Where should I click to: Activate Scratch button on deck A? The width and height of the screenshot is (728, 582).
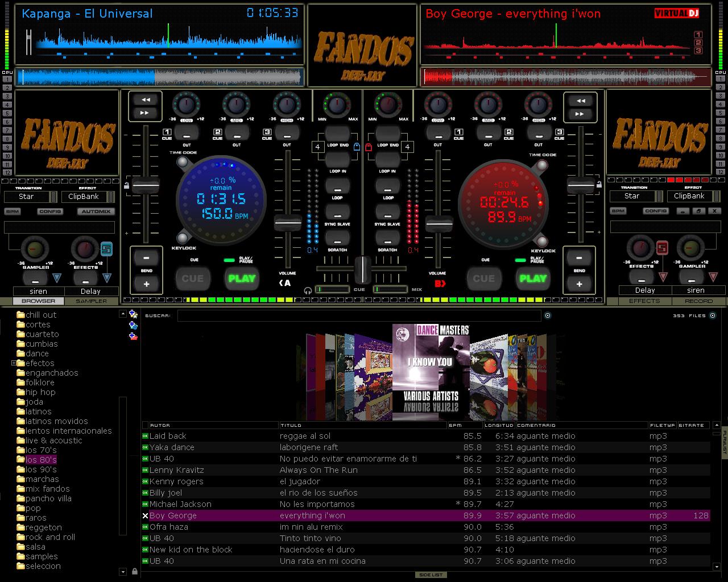click(x=338, y=238)
